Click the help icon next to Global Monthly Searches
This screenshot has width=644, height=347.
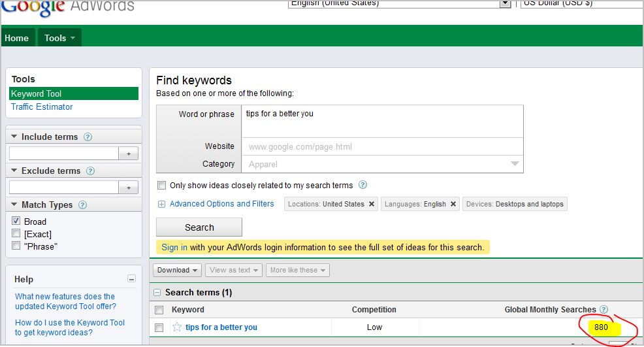(x=604, y=310)
